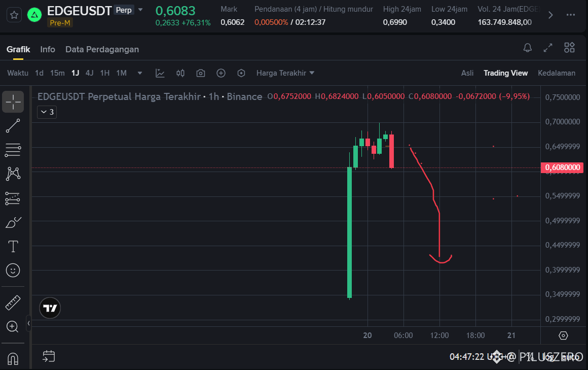Click the Low 24jam value 0,3400
This screenshot has height=370, width=588.
pos(443,22)
